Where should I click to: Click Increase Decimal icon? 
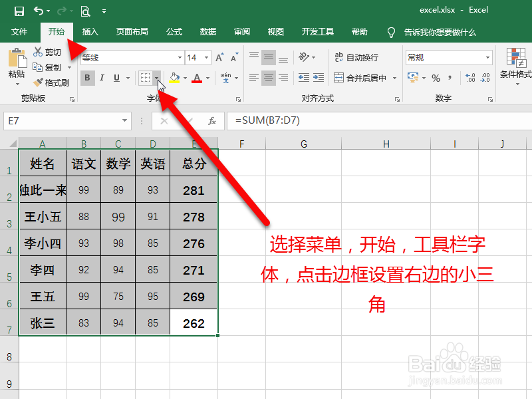coord(470,78)
